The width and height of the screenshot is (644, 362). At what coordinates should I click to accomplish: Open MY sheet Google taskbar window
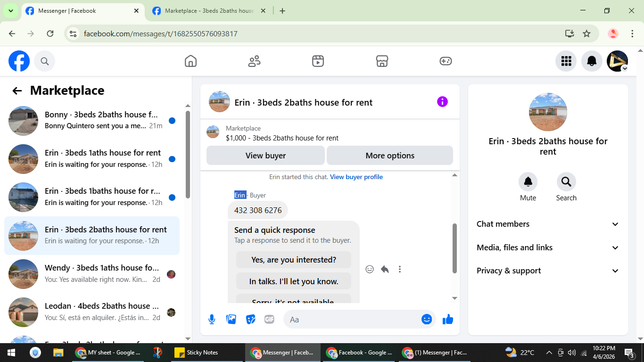[108, 353]
